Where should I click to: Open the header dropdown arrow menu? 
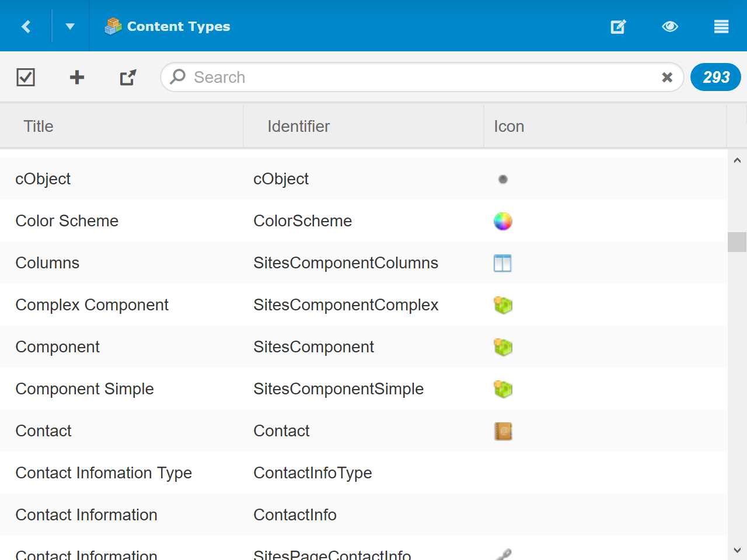tap(70, 26)
